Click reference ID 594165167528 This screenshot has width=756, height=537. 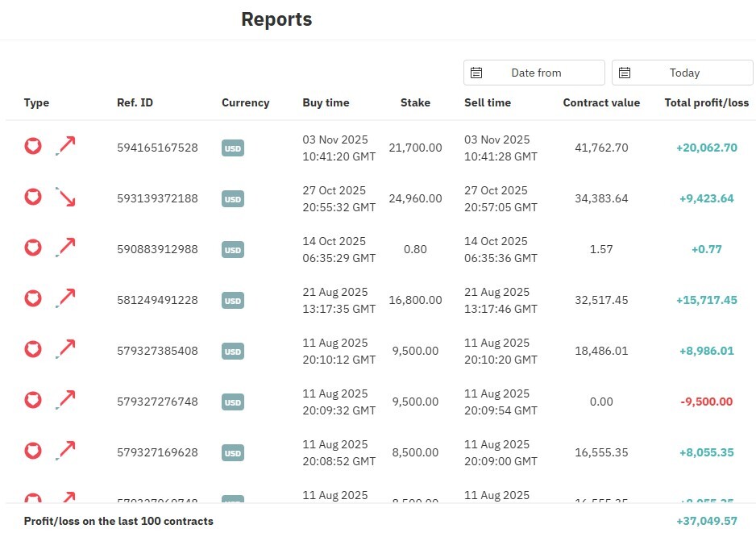click(158, 148)
